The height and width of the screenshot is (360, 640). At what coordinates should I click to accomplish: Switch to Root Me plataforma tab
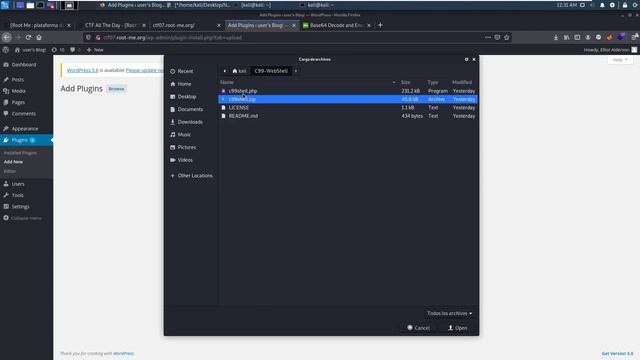(39, 25)
